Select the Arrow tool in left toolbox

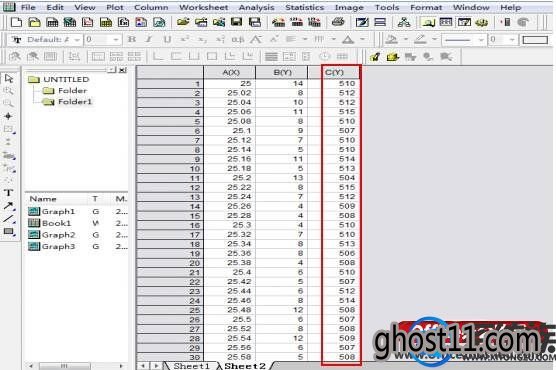(x=9, y=206)
